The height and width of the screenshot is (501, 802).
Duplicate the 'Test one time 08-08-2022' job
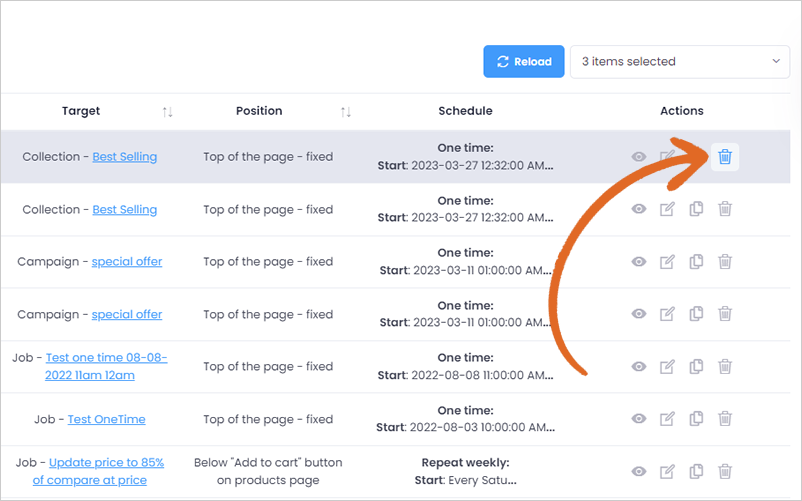point(696,367)
